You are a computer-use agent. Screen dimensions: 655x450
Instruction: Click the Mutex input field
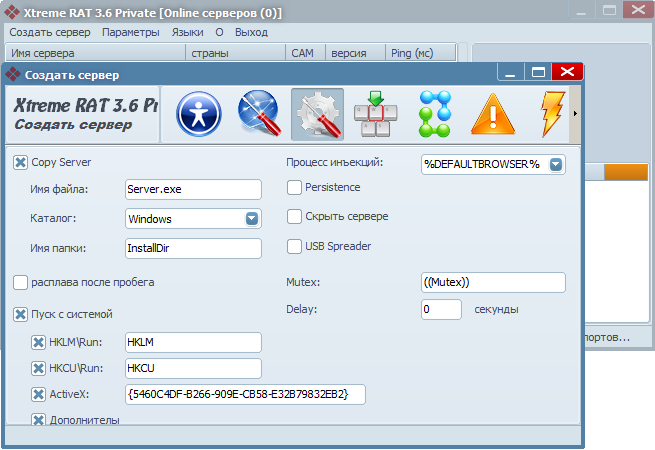[x=493, y=282]
